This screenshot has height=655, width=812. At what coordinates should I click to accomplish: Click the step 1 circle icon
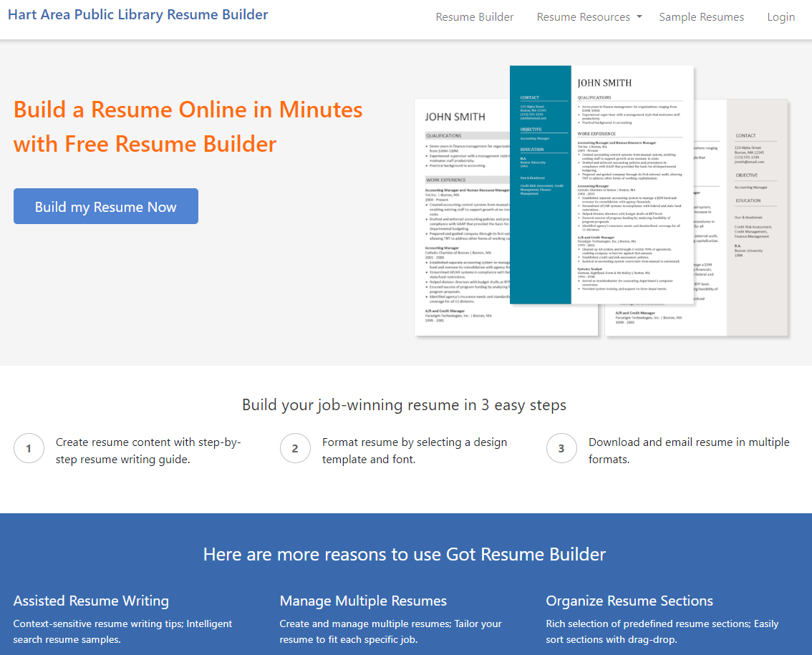29,449
